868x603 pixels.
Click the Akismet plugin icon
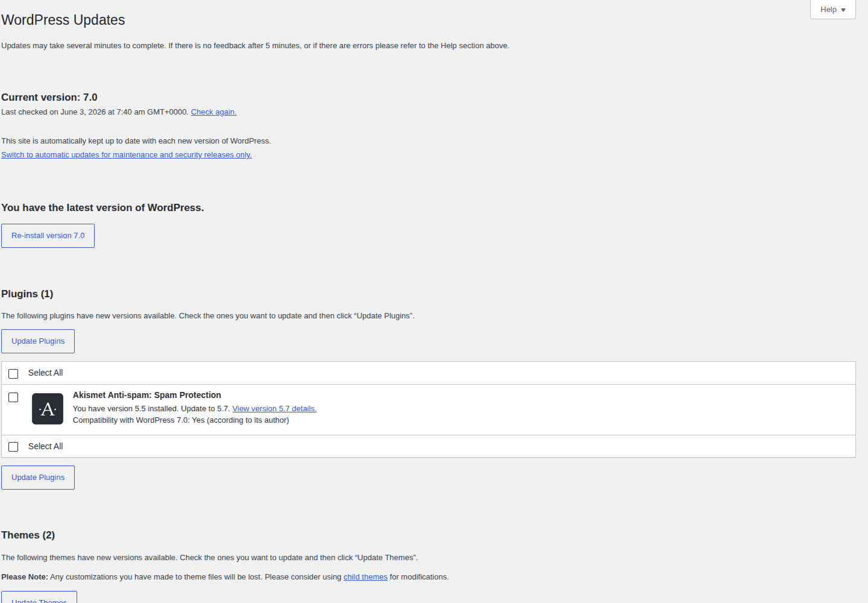[48, 409]
